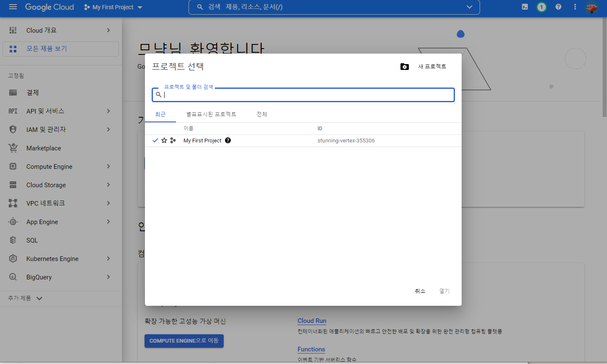Image resolution: width=607 pixels, height=364 pixels.
Task: Expand the IAM 및 관리자 chevron
Action: (108, 129)
